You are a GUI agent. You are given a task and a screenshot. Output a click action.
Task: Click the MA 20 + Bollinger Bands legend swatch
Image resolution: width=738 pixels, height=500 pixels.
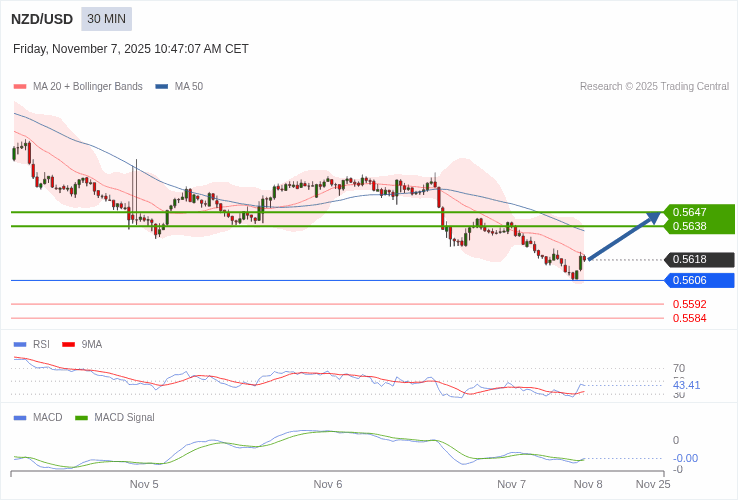(x=20, y=87)
